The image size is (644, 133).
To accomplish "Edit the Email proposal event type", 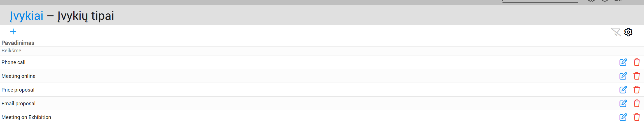I will (x=623, y=103).
